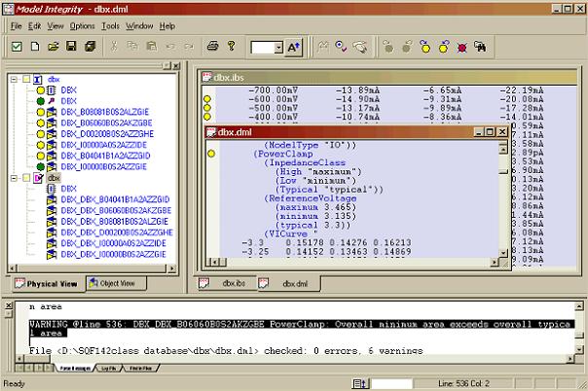Create a new file with the blank page icon

point(35,47)
